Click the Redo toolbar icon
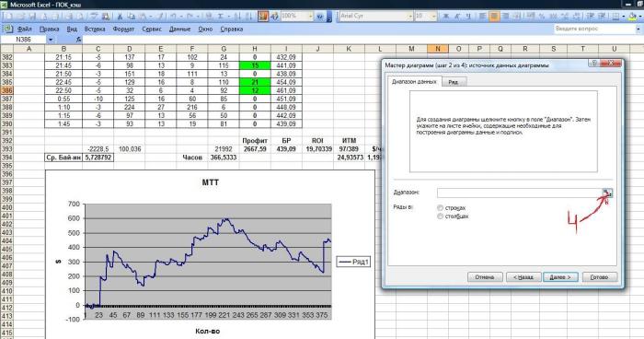644x339 pixels. (x=190, y=17)
